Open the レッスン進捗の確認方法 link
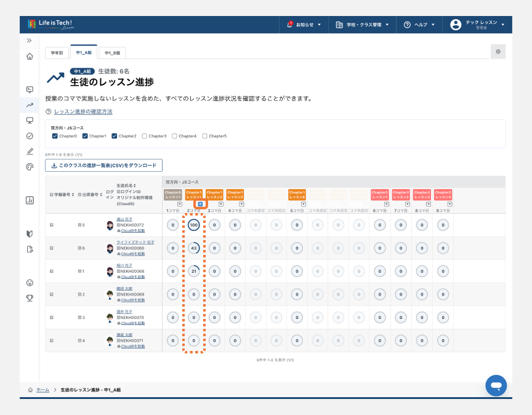 pos(83,111)
